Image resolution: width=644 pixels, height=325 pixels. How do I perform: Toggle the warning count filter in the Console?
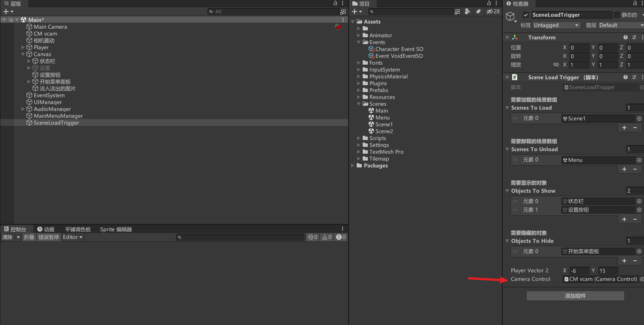click(327, 237)
